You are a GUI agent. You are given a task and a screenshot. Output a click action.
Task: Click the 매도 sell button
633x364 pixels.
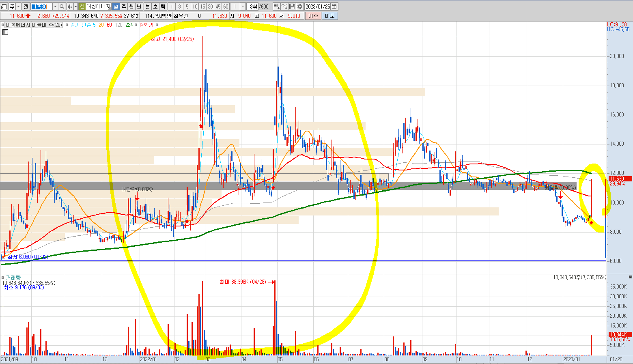tap(329, 16)
